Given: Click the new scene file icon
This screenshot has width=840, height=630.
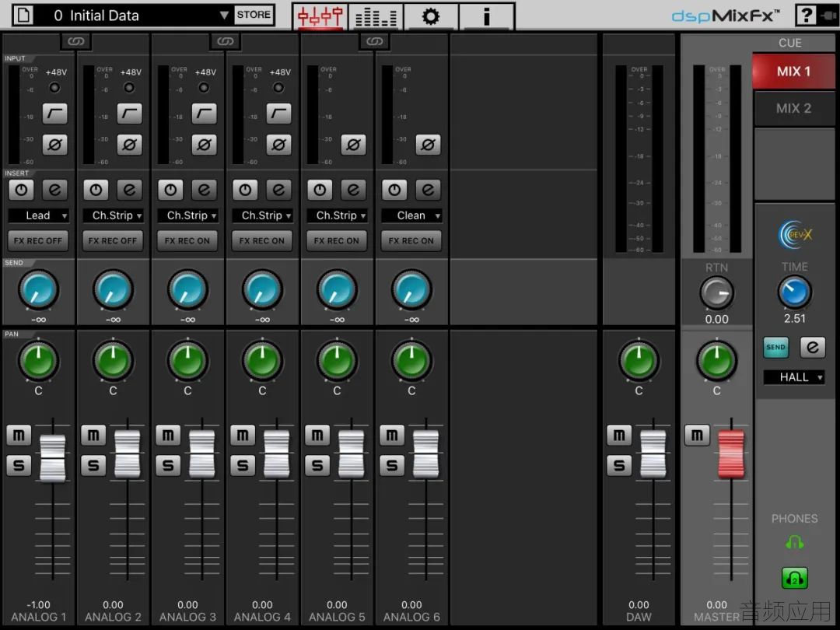Looking at the screenshot, I should pyautogui.click(x=23, y=15).
